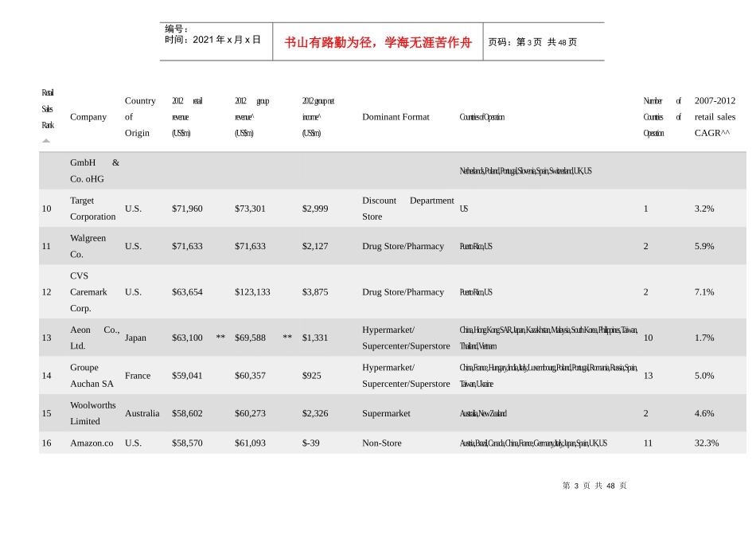Select the $1,331 net income value
756x535 pixels.
315,338
